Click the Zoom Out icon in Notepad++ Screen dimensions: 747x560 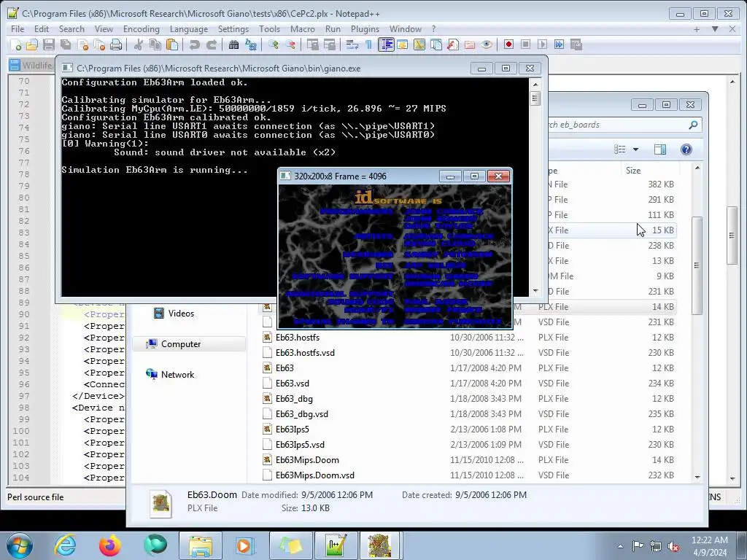(290, 44)
